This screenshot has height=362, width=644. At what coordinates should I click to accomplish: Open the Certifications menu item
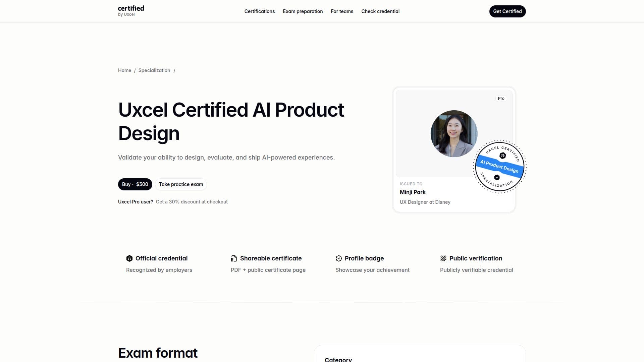pos(260,11)
